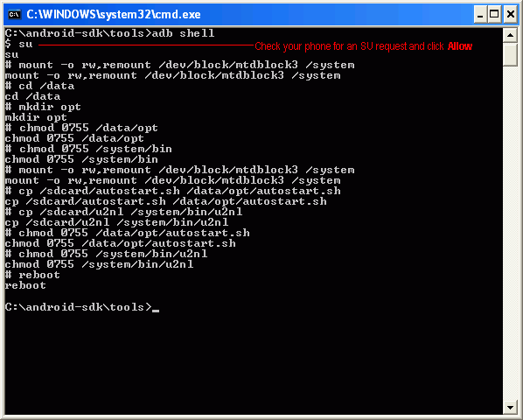Click the '# cd /data' command line
The width and height of the screenshot is (523, 420).
(x=39, y=86)
